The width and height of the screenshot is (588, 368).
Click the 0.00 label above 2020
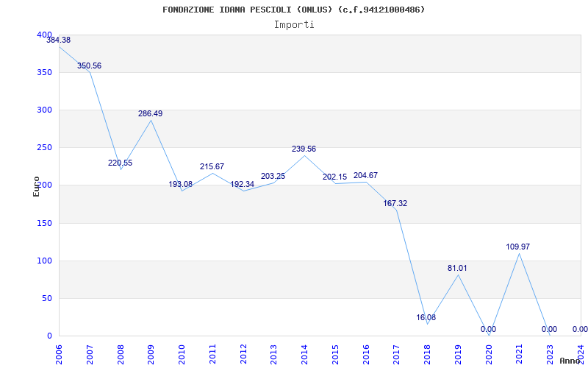(x=488, y=329)
